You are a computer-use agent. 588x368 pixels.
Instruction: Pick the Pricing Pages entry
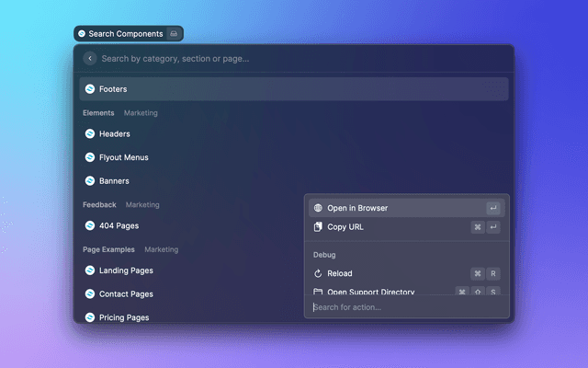pyautogui.click(x=124, y=316)
